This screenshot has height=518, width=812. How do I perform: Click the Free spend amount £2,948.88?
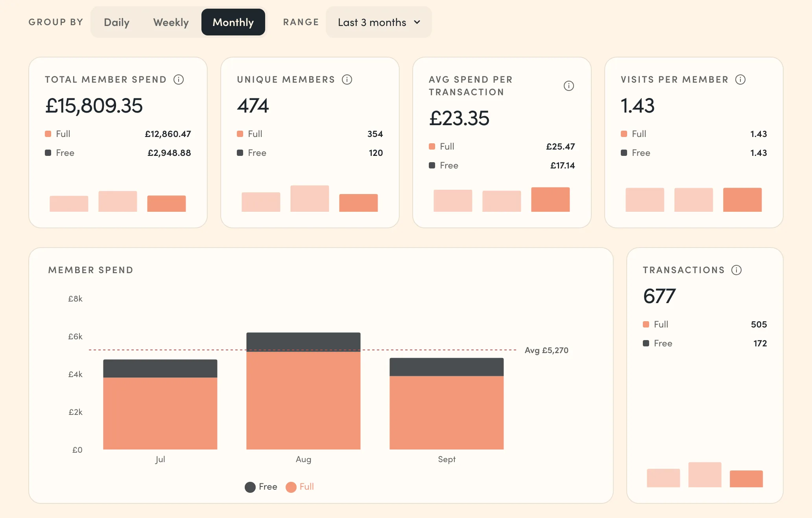tap(169, 153)
